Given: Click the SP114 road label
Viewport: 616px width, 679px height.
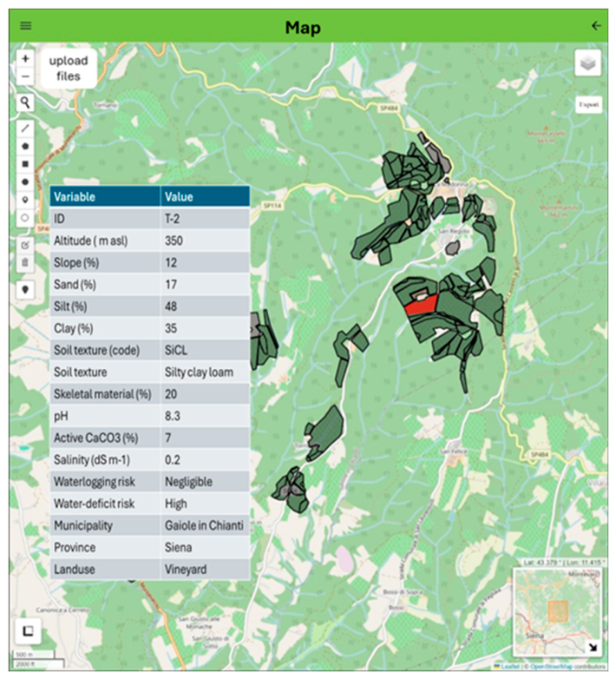Looking at the screenshot, I should [x=272, y=206].
